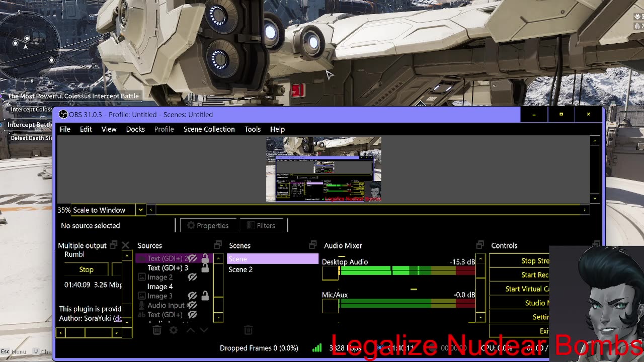Float the Scenes dock

(312, 245)
